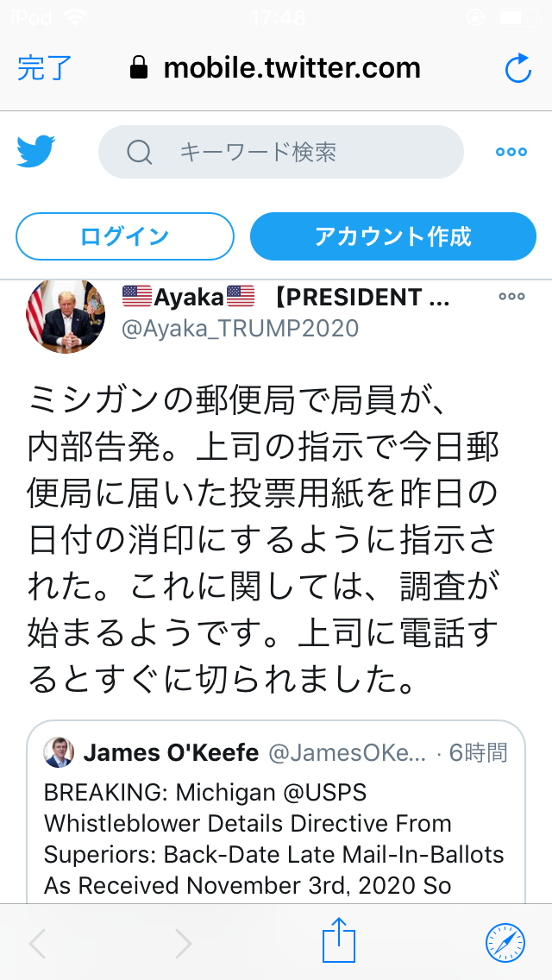Open the tweet's more options dots

pyautogui.click(x=511, y=297)
